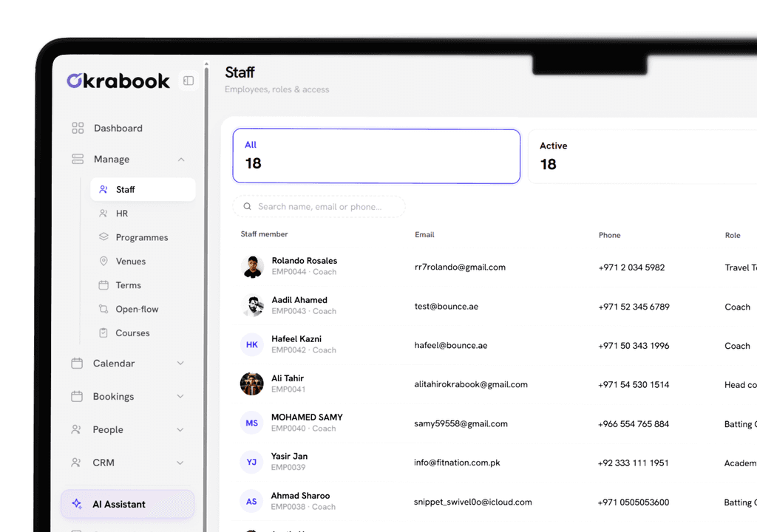Click phone +92 333 111 1951
This screenshot has height=532, width=757.
pos(633,463)
